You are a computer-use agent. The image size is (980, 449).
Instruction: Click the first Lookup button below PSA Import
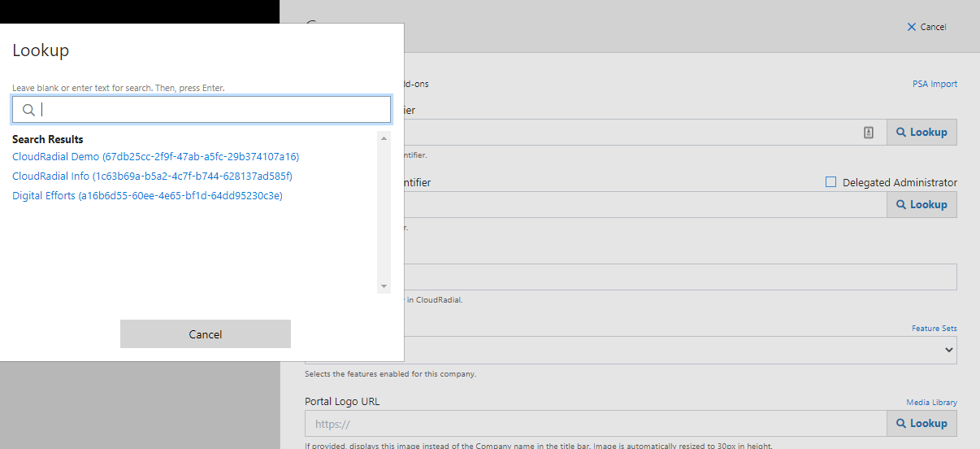(x=921, y=132)
